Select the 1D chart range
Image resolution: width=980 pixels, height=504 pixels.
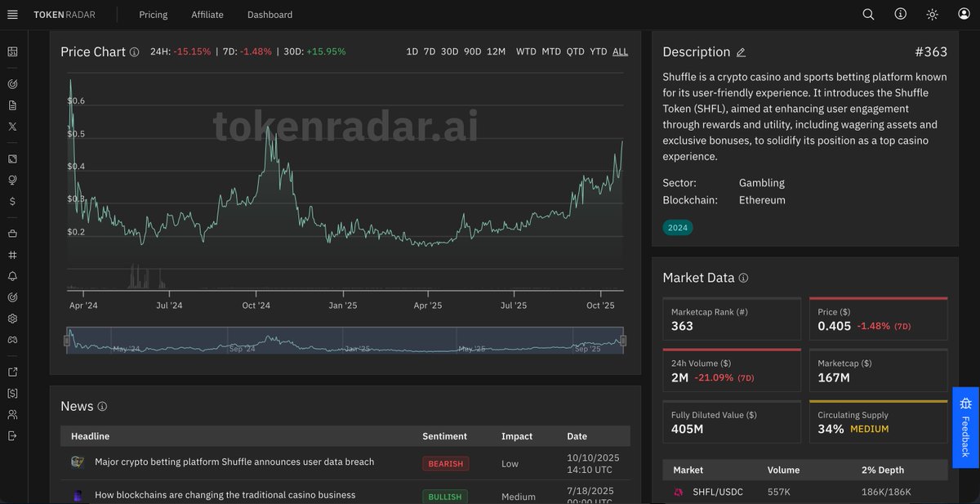412,51
